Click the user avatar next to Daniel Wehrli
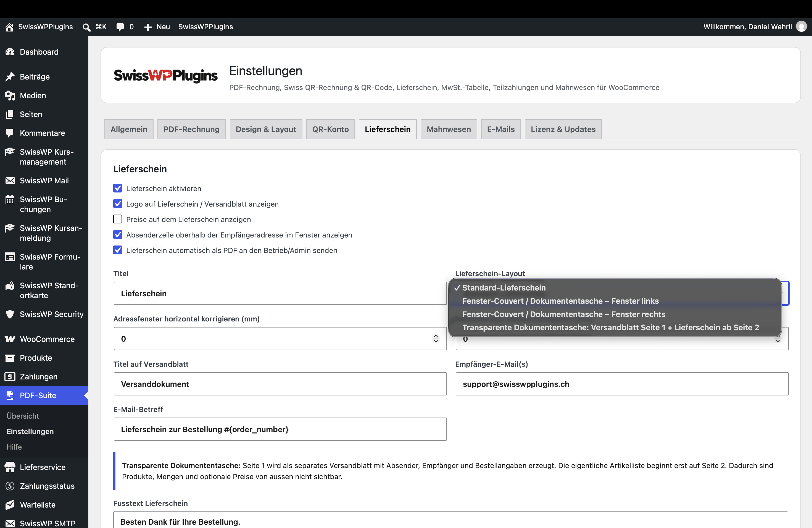This screenshot has width=812, height=528. click(801, 27)
